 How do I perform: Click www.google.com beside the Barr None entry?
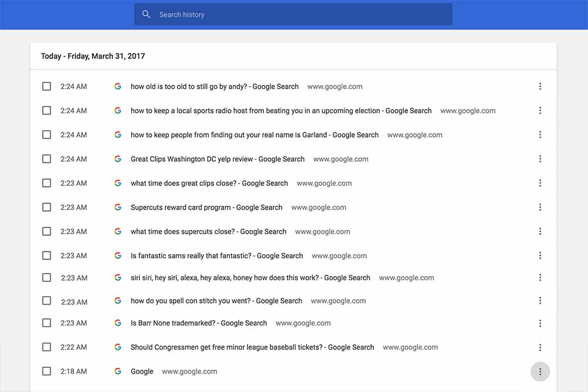(303, 323)
